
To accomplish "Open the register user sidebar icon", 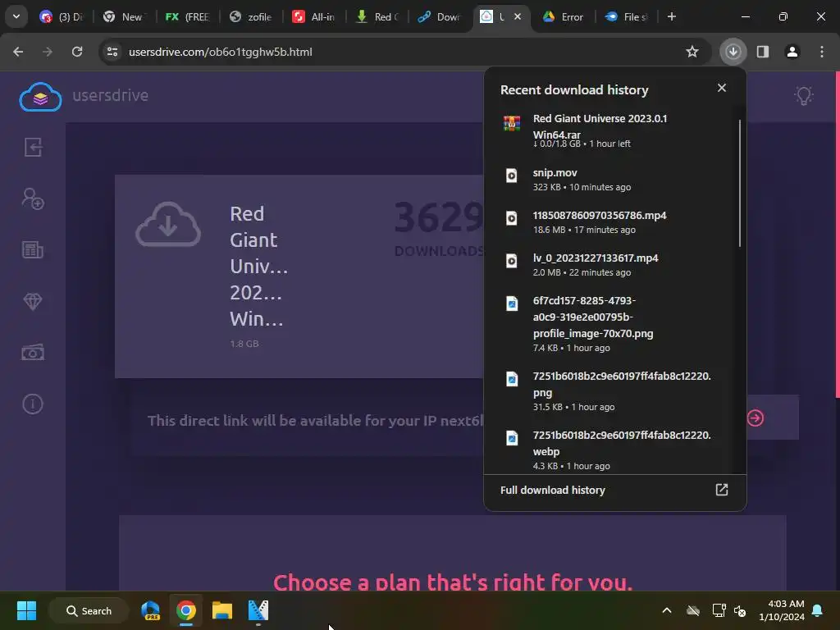I will [33, 199].
